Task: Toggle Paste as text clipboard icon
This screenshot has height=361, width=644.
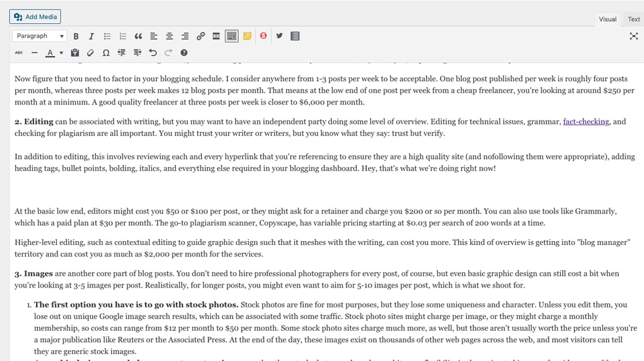Action: pos(75,53)
